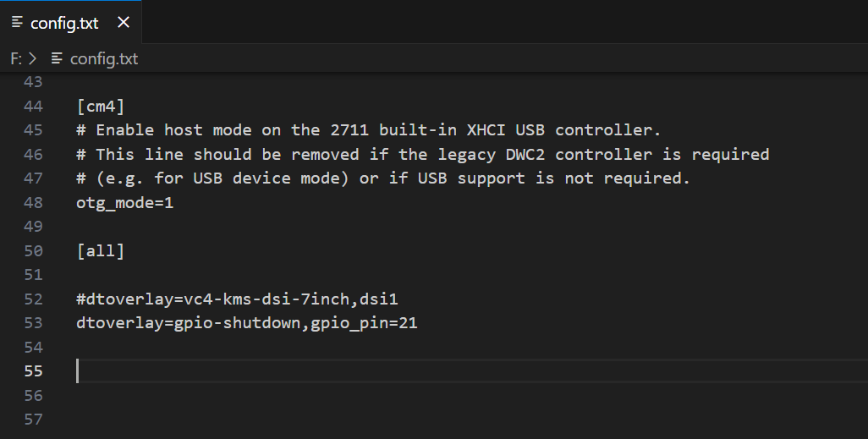Place cursor on the gpio-shutdown dtoverlay line
This screenshot has width=868, height=439.
coord(246,323)
